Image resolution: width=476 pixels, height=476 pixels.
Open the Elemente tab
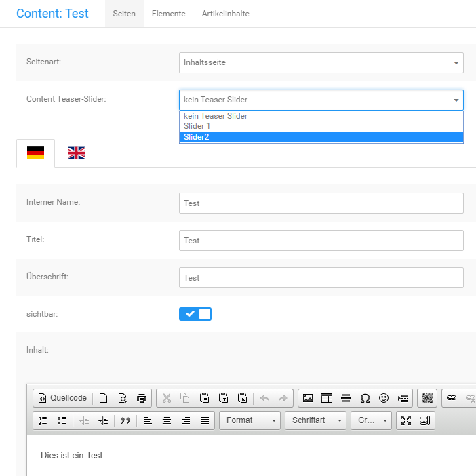(168, 14)
